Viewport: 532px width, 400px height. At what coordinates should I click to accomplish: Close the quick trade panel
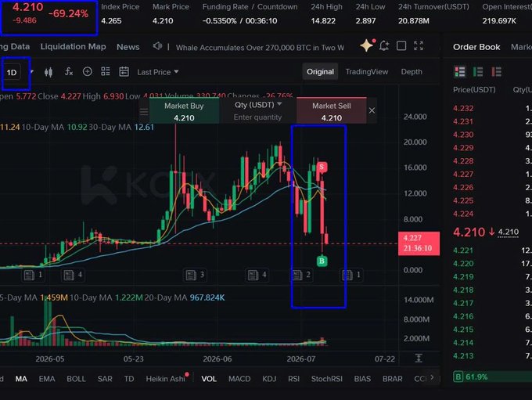click(372, 110)
